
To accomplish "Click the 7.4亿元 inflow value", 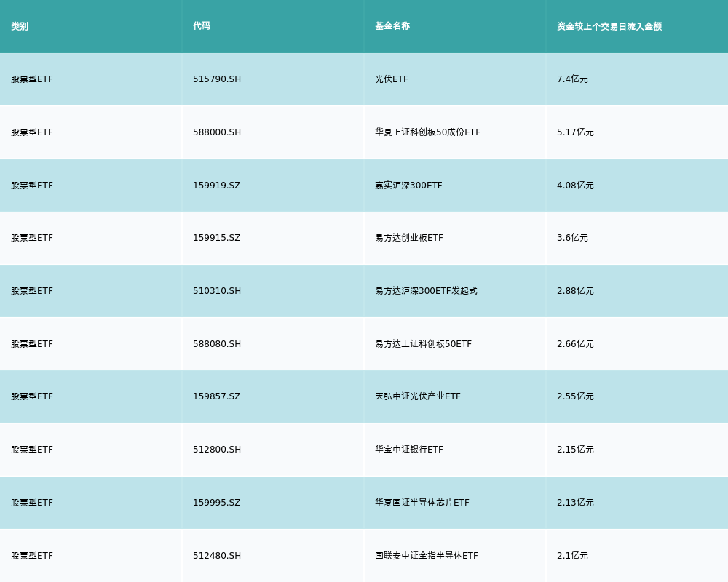I will tap(572, 79).
